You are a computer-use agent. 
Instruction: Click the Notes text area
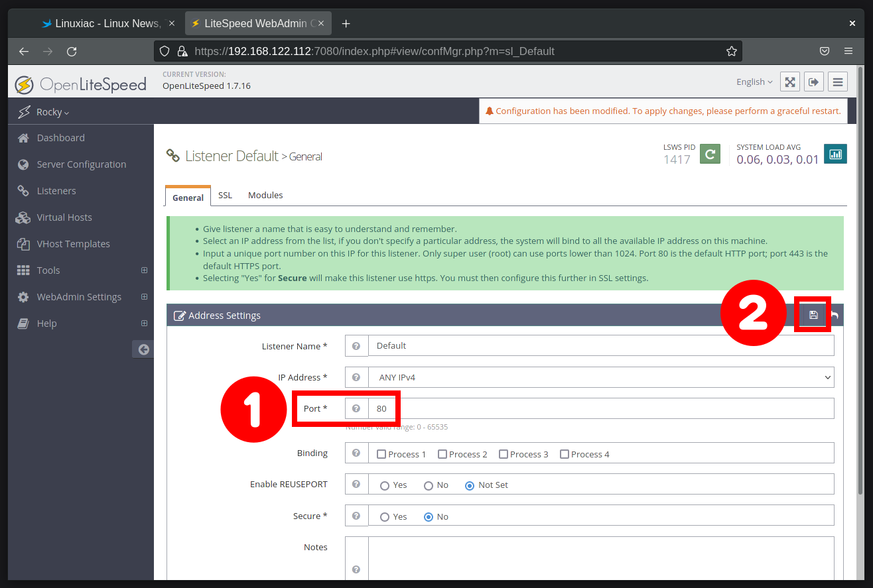601,558
